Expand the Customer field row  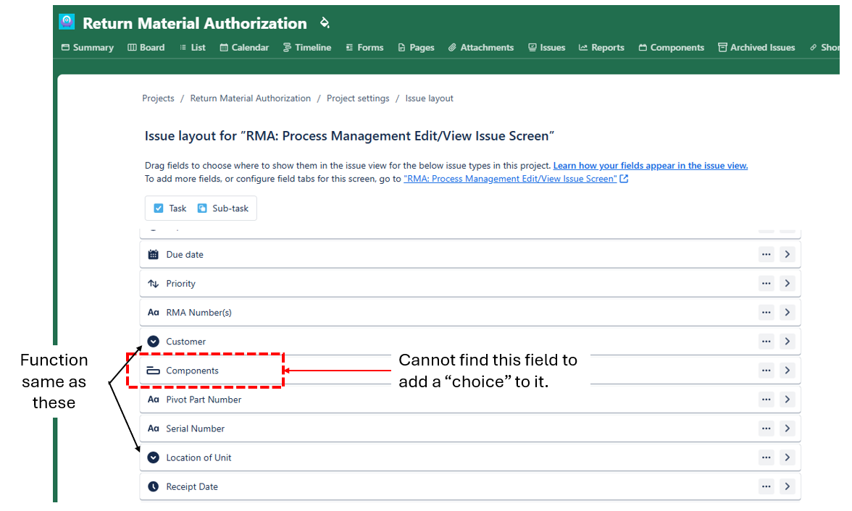787,341
